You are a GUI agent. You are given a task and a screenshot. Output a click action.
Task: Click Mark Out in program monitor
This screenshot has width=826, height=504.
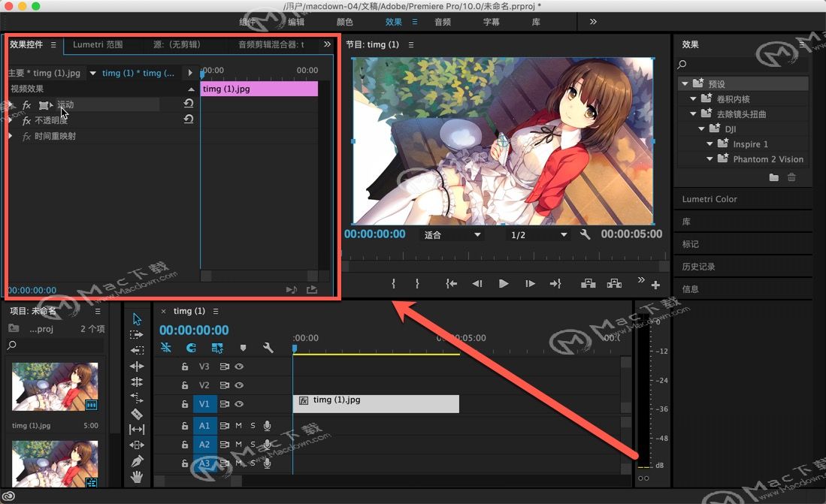(x=417, y=284)
